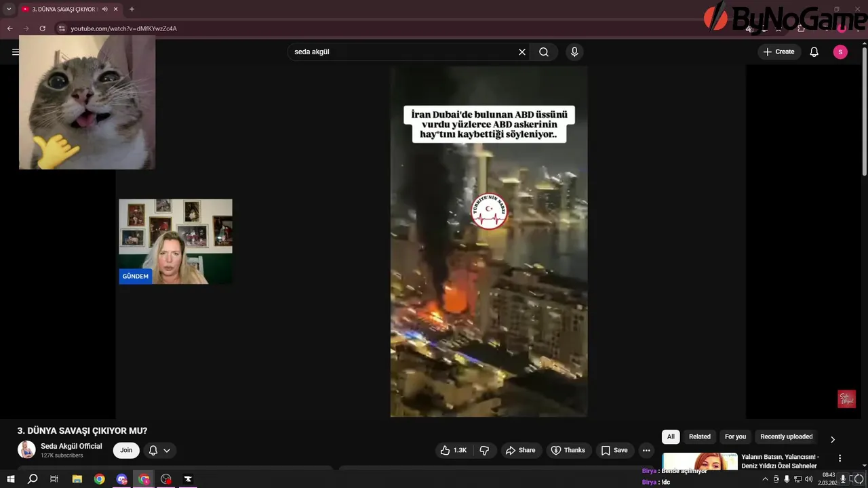Select the 'Related' filter chip
The width and height of the screenshot is (868, 488).
[x=700, y=436]
